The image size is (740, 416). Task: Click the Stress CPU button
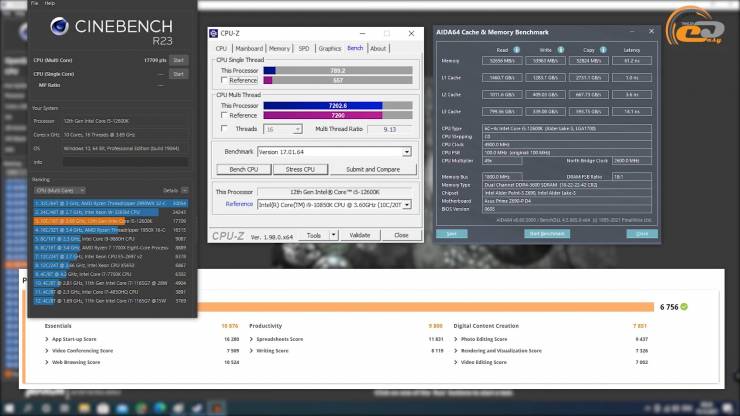[x=300, y=170]
